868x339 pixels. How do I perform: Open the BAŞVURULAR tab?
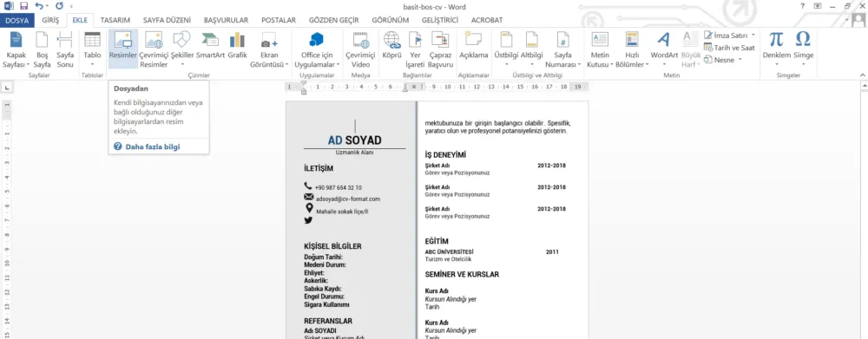pyautogui.click(x=226, y=20)
